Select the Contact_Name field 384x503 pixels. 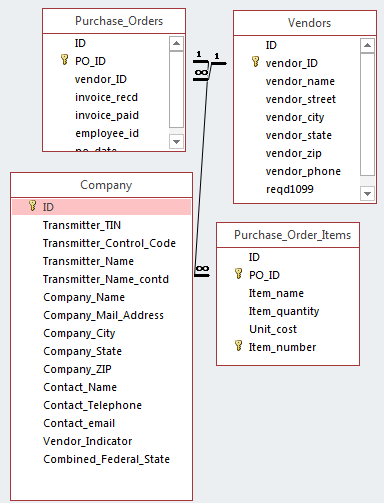[x=80, y=387]
